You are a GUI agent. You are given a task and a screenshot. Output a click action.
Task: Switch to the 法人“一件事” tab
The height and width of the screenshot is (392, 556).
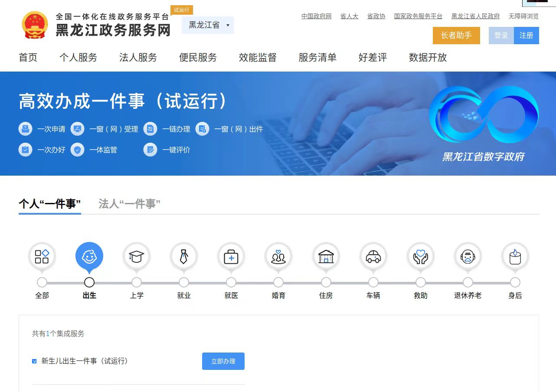(x=129, y=204)
